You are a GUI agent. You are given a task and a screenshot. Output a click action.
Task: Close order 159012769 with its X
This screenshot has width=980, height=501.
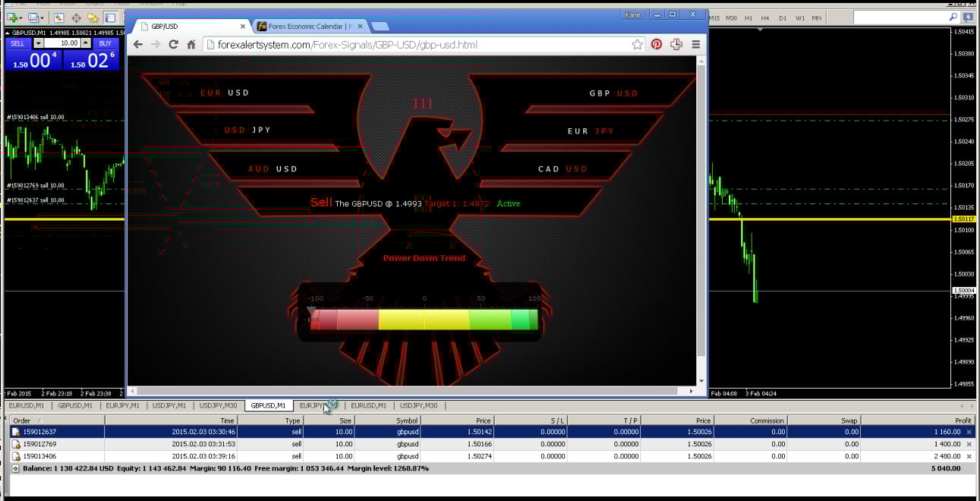969,444
